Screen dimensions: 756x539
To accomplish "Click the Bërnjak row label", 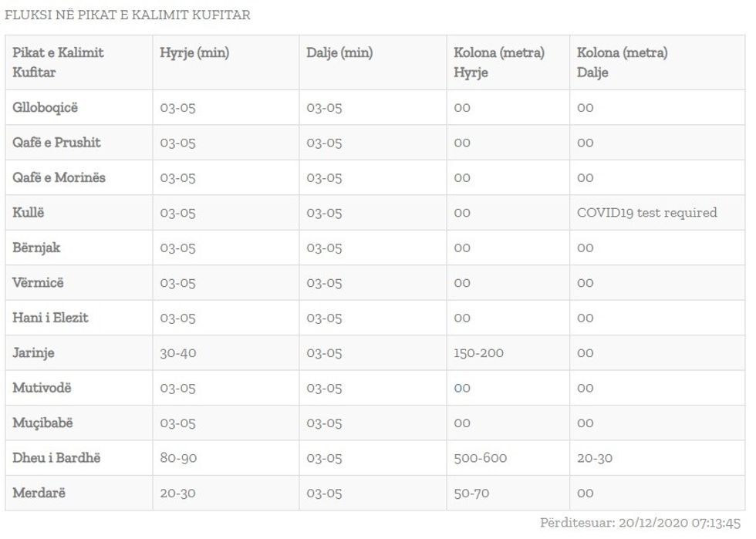I will tap(36, 248).
